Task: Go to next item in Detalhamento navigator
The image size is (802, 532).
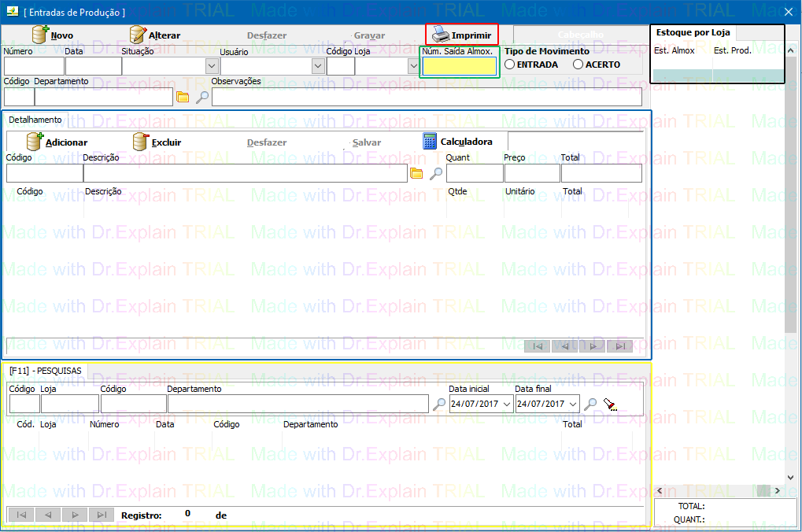Action: point(593,346)
